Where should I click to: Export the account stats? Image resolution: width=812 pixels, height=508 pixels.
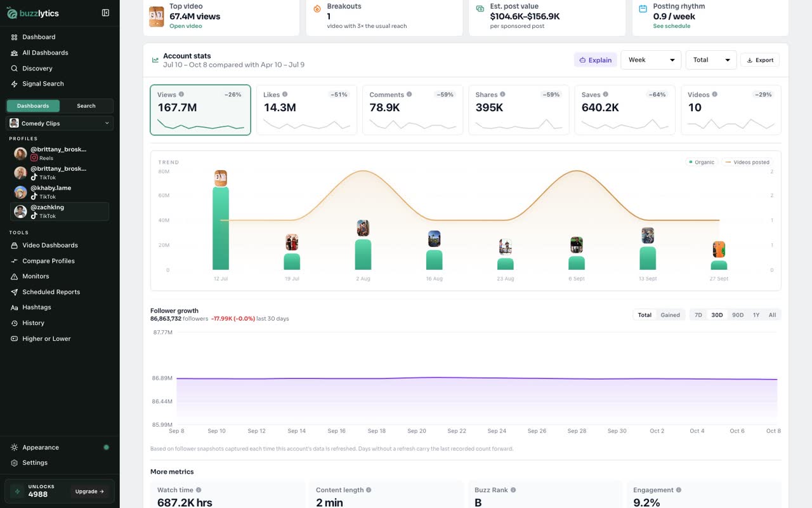pyautogui.click(x=760, y=60)
